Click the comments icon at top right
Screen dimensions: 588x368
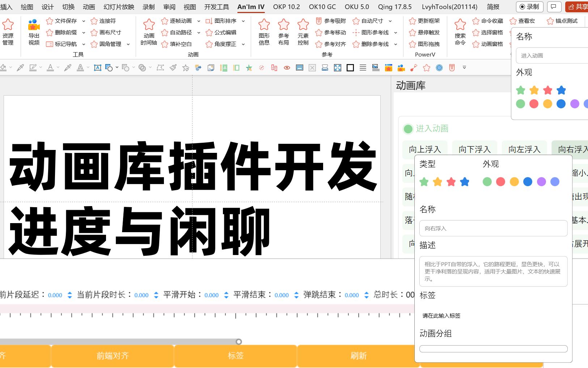click(554, 7)
